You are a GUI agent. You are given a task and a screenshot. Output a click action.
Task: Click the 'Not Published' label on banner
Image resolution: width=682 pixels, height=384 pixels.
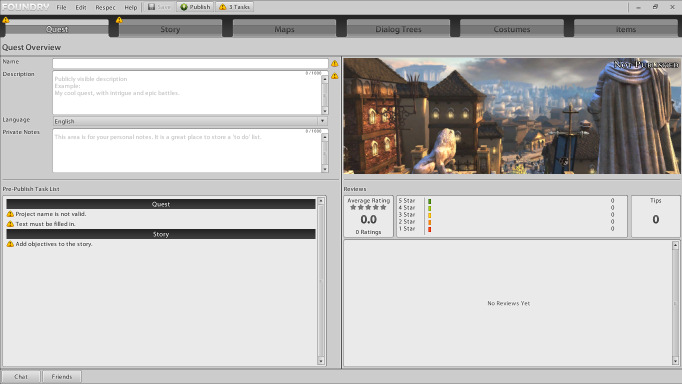(x=646, y=65)
